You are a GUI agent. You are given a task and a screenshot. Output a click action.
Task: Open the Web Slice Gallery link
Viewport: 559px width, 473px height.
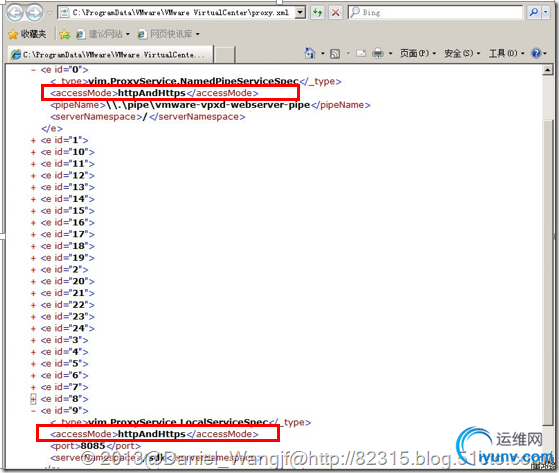(168, 34)
